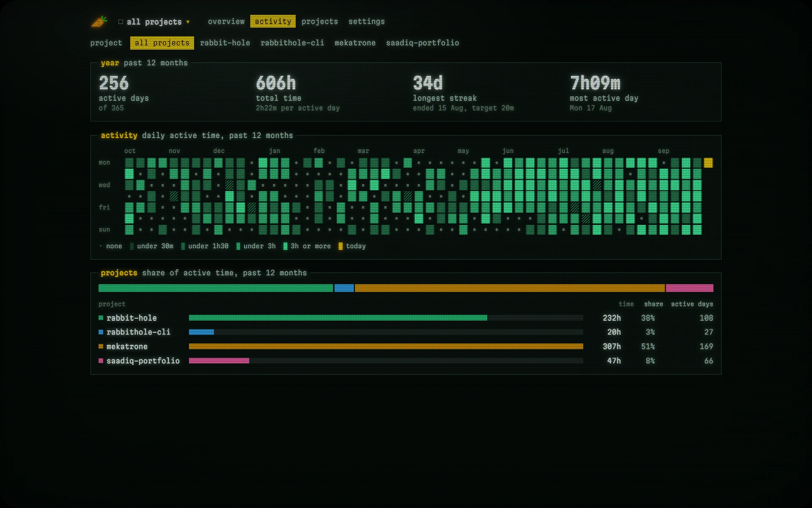The image size is (812, 508).
Task: Switch to the overview tab
Action: (226, 22)
